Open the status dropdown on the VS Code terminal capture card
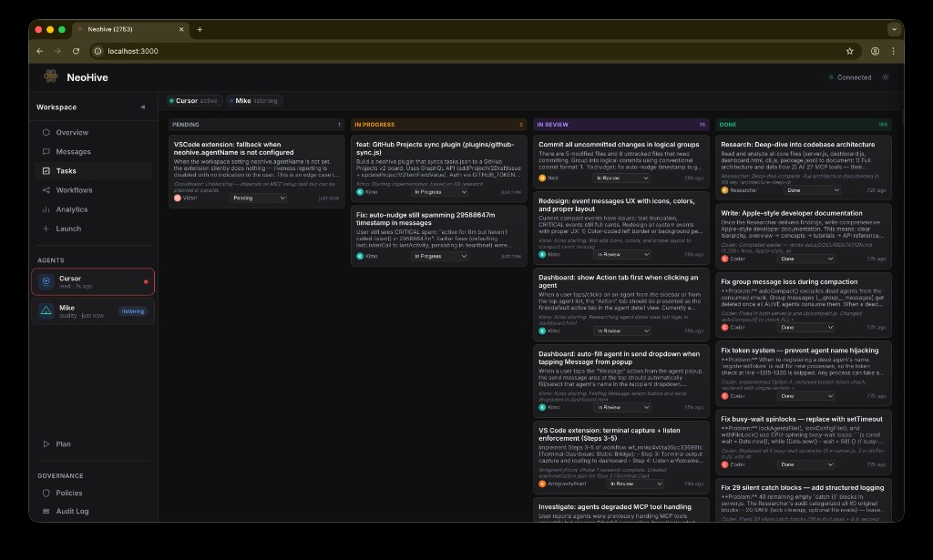This screenshot has height=560, width=933. pos(635,484)
